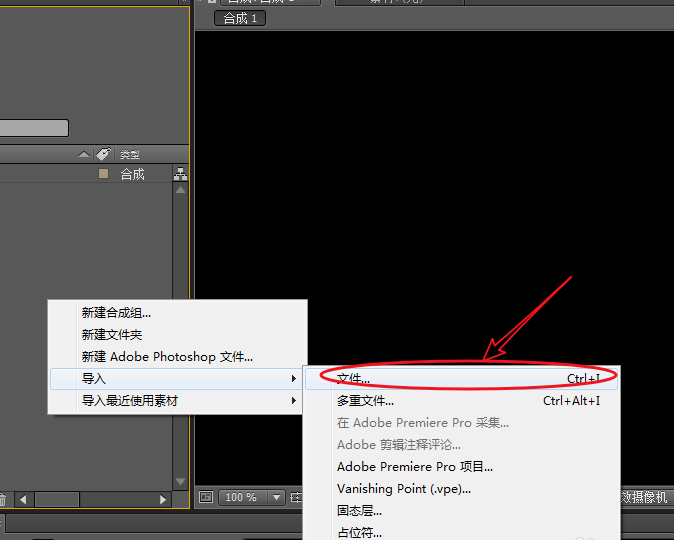Toggle sort order arrow in column header

(x=84, y=154)
